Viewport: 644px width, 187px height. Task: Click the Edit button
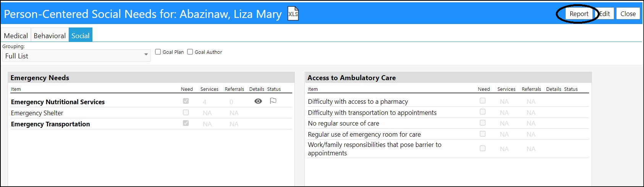[x=604, y=14]
